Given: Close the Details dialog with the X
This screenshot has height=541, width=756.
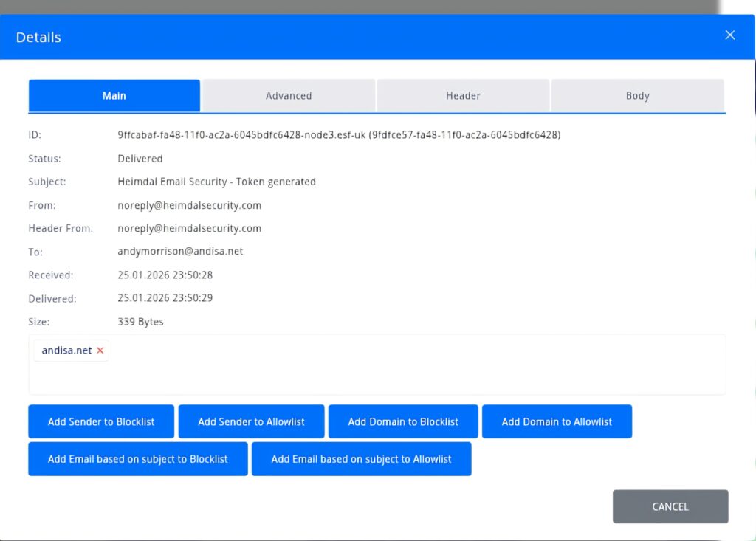Looking at the screenshot, I should tap(729, 35).
